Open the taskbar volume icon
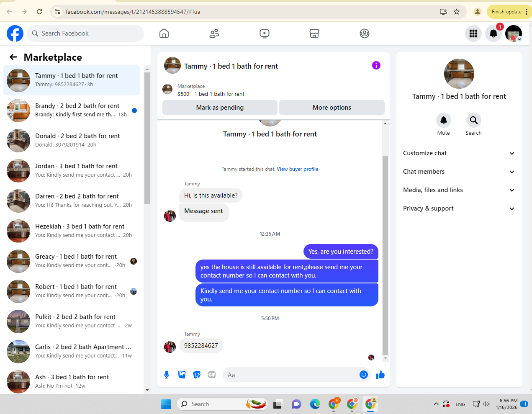The height and width of the screenshot is (414, 532). [x=486, y=404]
